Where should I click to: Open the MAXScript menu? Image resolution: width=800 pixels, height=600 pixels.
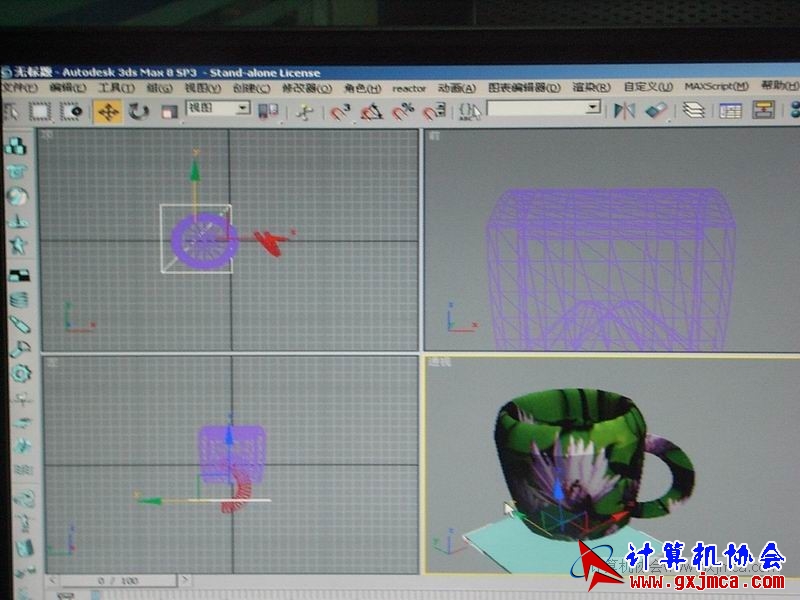[715, 87]
